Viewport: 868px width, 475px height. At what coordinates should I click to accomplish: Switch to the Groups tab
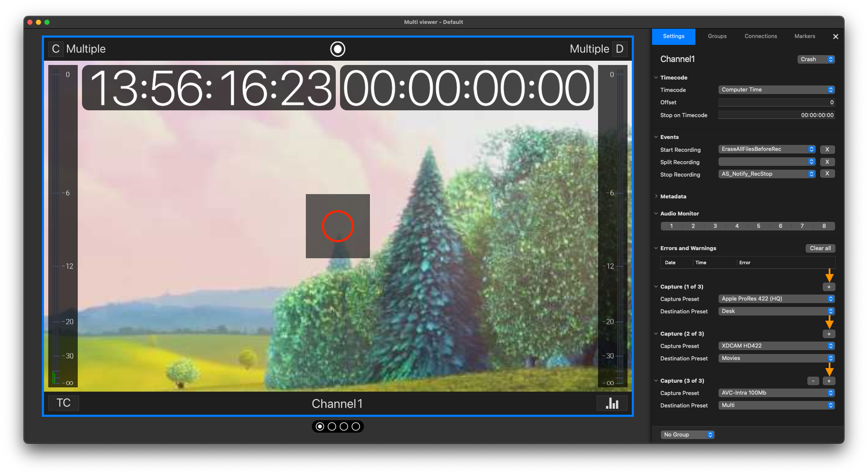pos(717,37)
